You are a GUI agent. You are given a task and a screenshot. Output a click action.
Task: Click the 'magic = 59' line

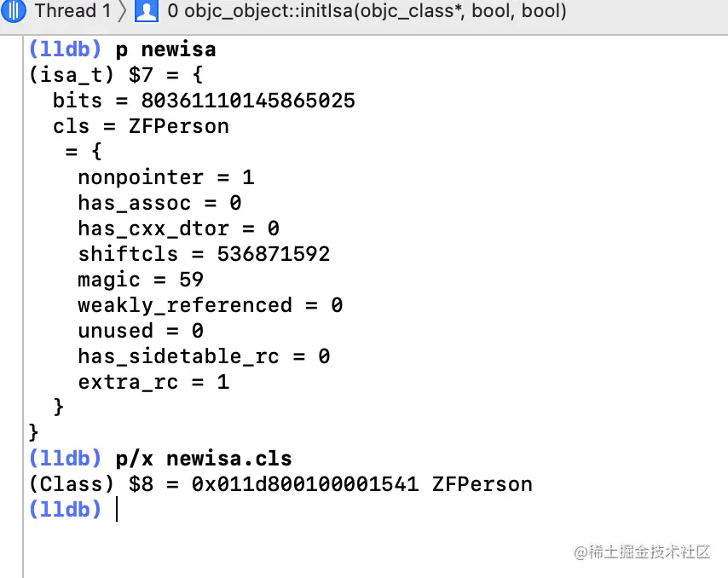coord(141,280)
